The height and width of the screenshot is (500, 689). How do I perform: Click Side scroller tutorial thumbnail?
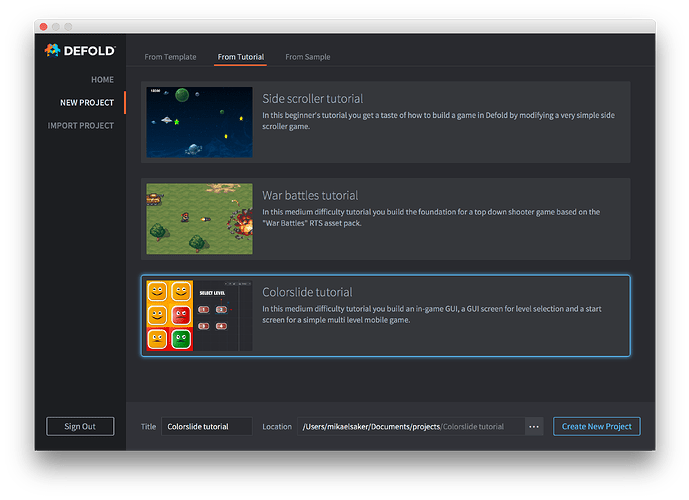(199, 122)
